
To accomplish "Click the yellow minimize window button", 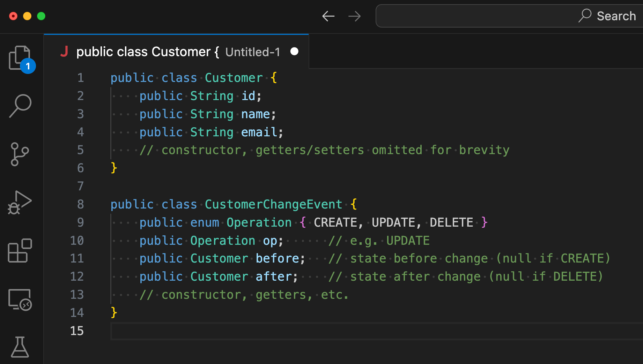I will (27, 16).
